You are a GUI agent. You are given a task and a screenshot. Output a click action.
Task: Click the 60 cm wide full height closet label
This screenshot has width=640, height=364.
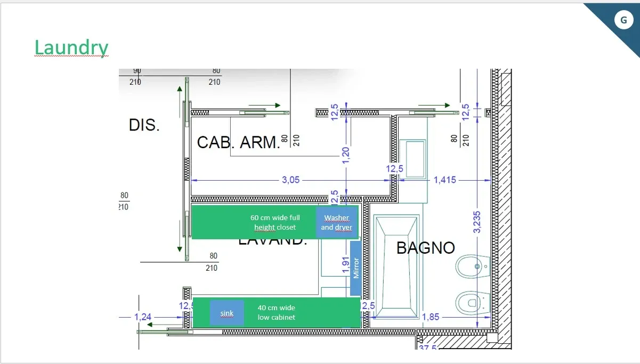(275, 222)
